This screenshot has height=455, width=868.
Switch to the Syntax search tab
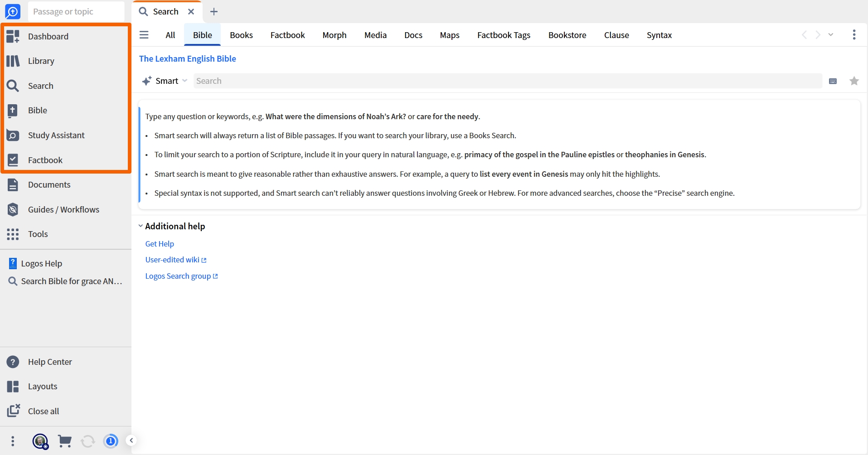pos(659,35)
